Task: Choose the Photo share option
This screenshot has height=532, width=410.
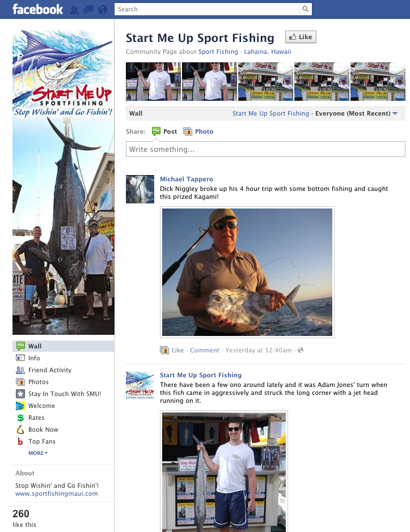Action: (x=198, y=131)
